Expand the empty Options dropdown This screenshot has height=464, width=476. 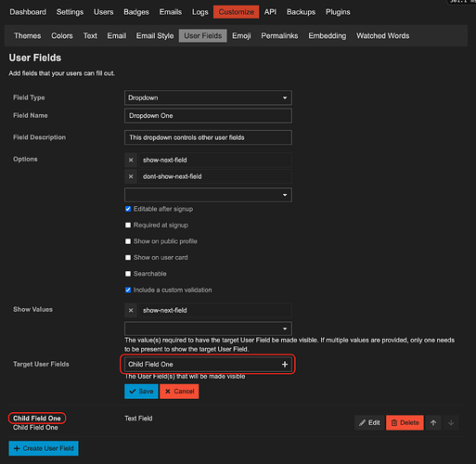[x=208, y=195]
